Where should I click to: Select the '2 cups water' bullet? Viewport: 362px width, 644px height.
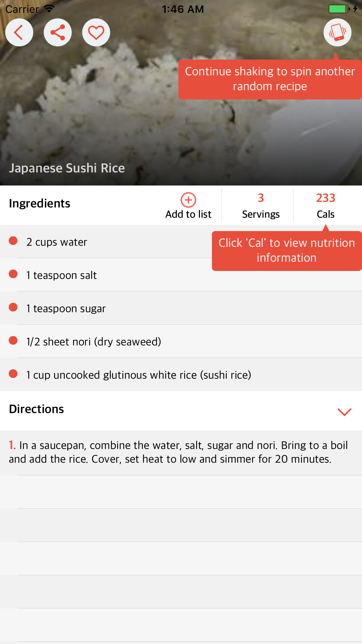(x=13, y=241)
